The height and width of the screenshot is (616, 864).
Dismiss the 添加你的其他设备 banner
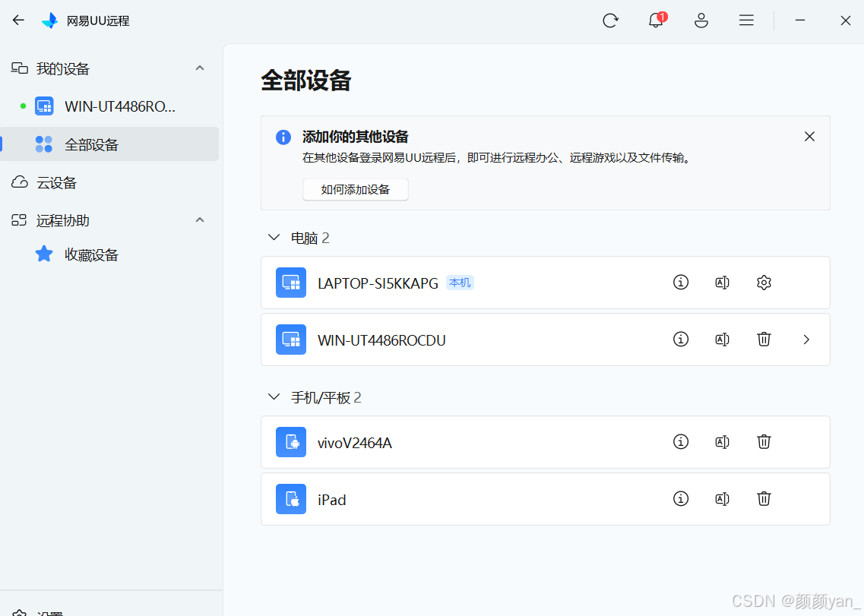click(x=809, y=136)
